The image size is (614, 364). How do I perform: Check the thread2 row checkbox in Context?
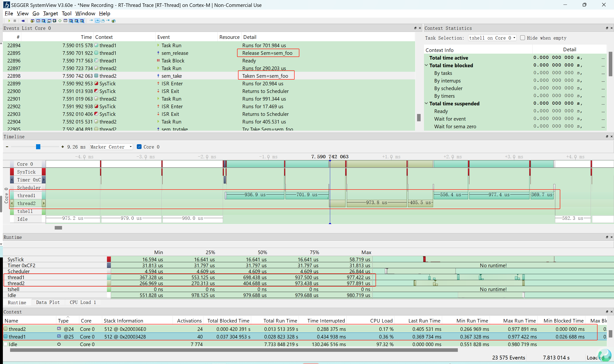point(5,329)
